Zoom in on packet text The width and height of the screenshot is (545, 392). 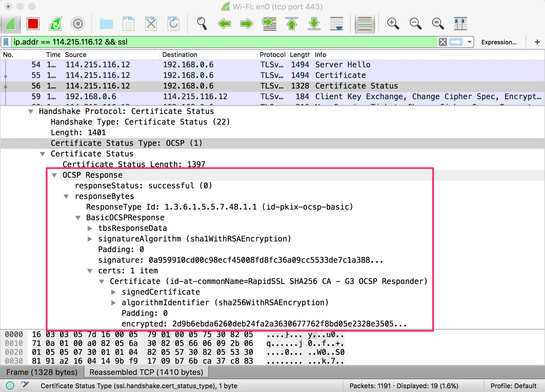(393, 24)
